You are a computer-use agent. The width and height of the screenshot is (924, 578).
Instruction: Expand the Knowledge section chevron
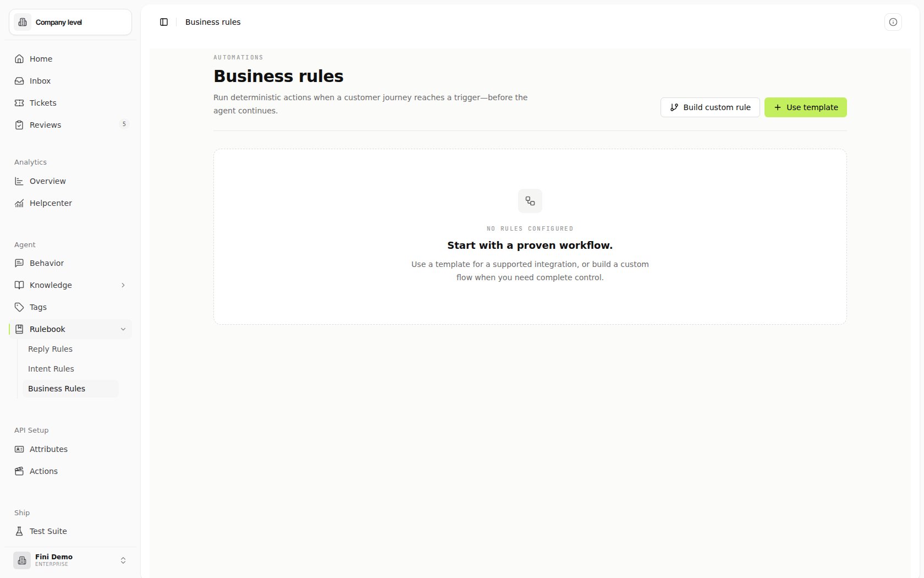tap(123, 285)
